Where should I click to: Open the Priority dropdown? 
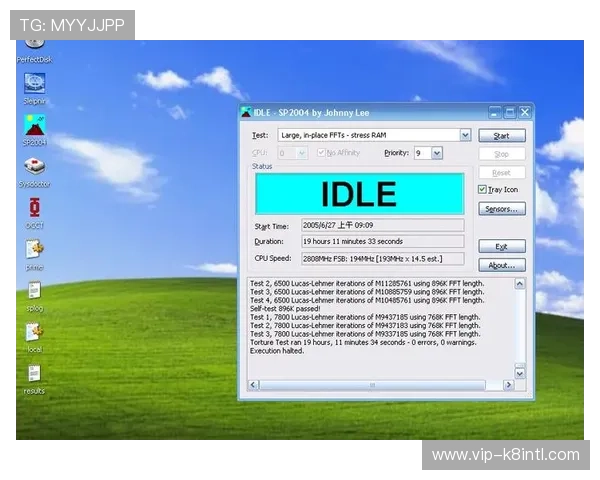click(x=437, y=153)
